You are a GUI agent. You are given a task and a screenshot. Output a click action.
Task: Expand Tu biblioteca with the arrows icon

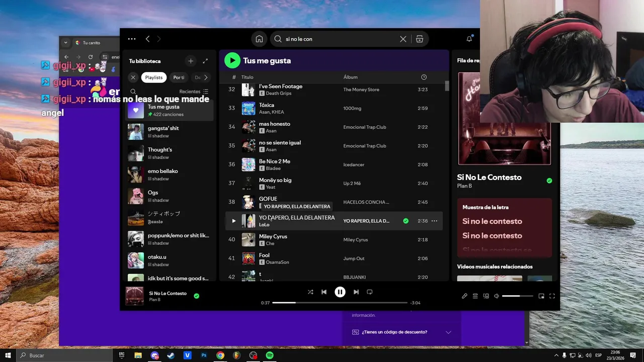click(x=205, y=61)
